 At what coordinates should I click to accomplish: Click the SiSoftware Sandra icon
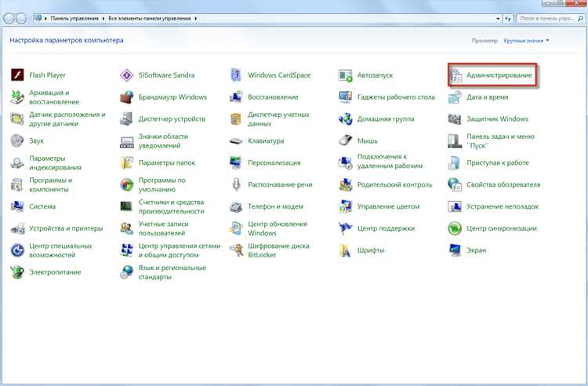(x=127, y=75)
